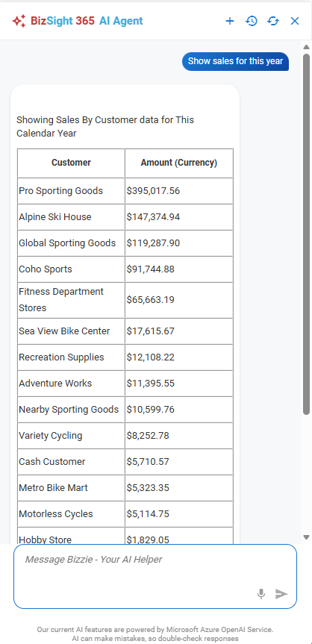Activate the microphone voice input icon
This screenshot has width=312, height=644.
click(261, 594)
